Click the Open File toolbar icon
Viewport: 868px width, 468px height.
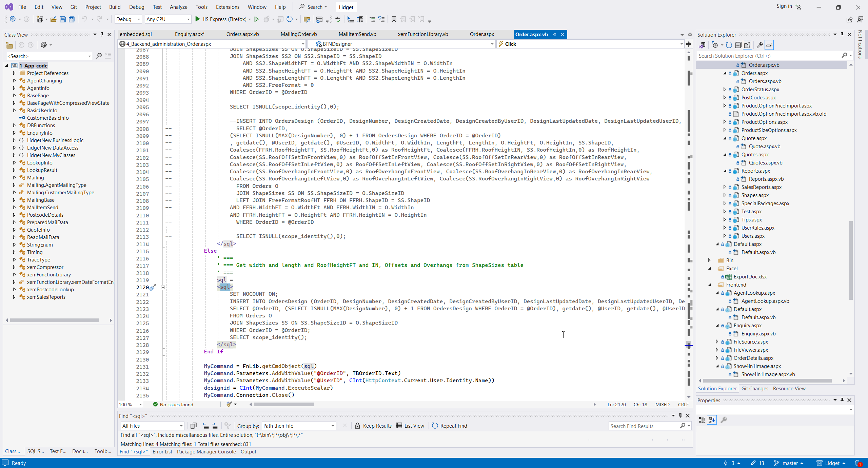(53, 19)
